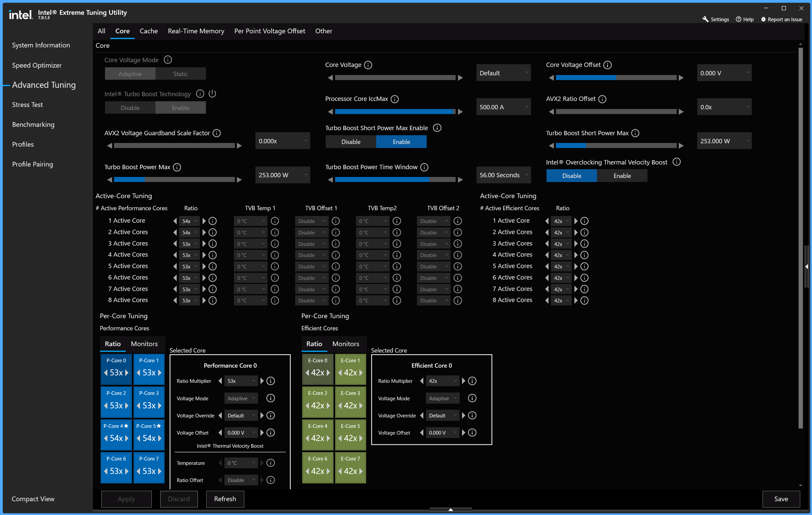The image size is (812, 515).
Task: Open the Stress Test section
Action: [x=27, y=105]
